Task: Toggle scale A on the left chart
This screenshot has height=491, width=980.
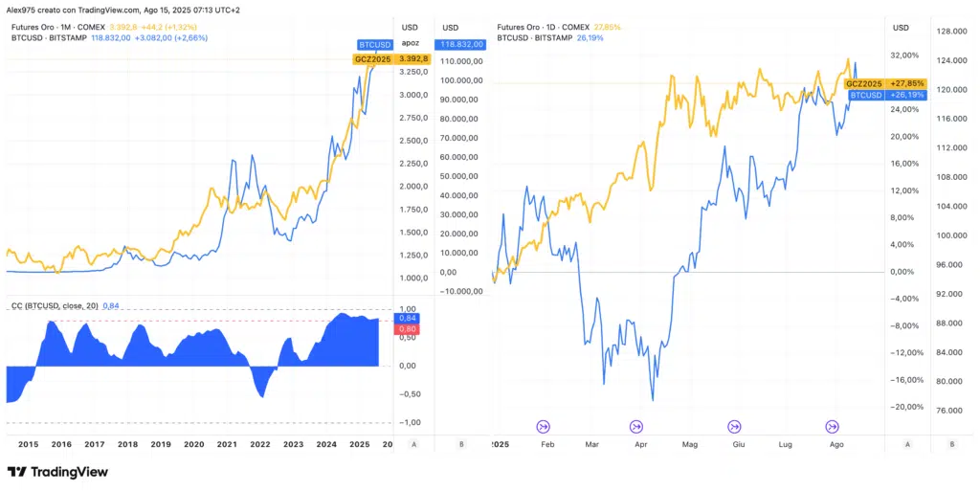Action: point(413,444)
